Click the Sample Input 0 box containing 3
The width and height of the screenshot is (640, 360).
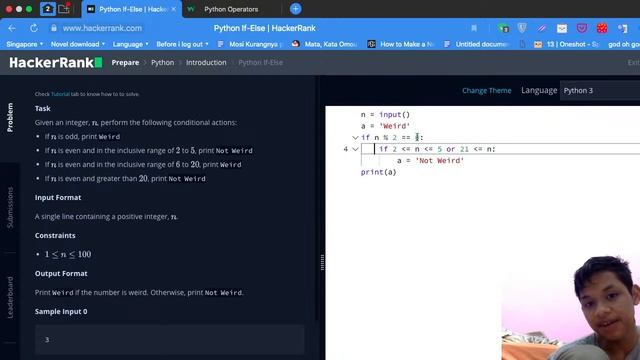pyautogui.click(x=169, y=339)
